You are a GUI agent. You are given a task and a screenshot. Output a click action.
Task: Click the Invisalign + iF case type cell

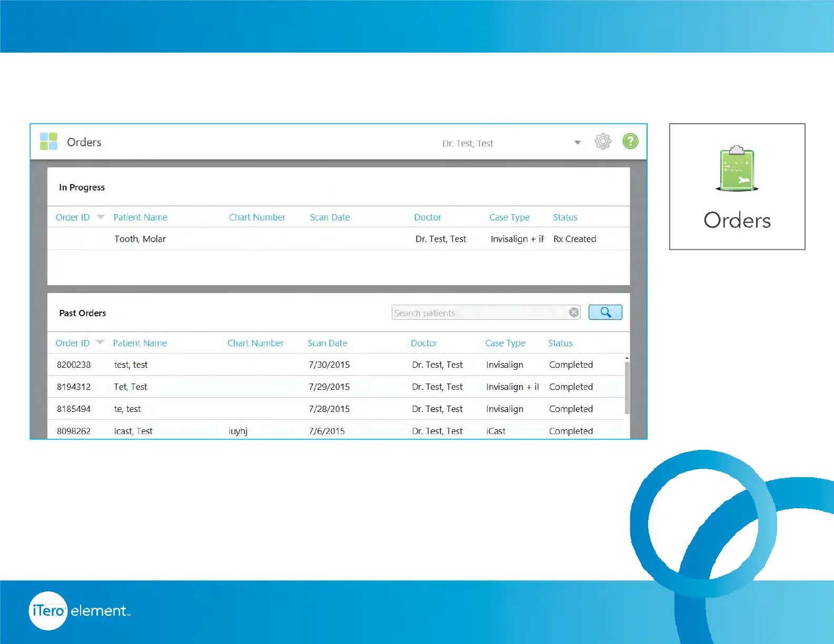coord(517,239)
